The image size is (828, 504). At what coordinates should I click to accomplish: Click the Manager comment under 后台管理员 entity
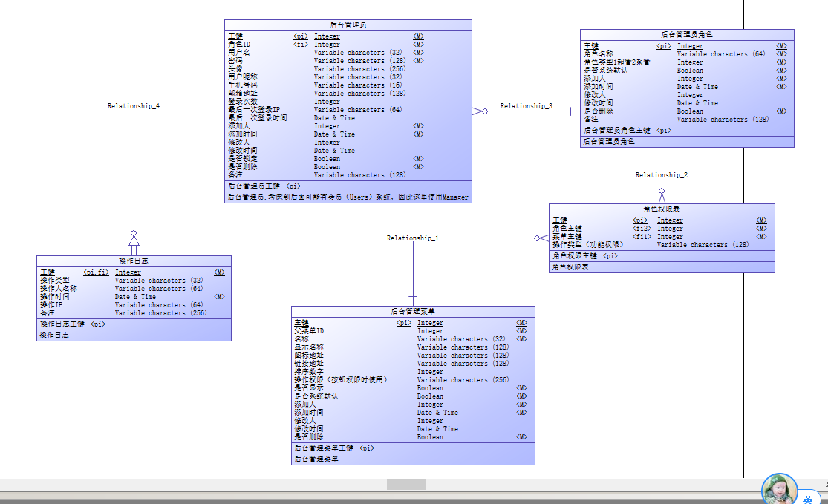tap(348, 197)
